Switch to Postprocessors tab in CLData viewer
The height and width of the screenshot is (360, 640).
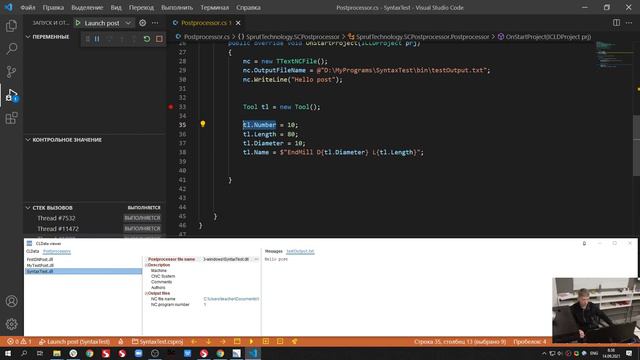[57, 251]
